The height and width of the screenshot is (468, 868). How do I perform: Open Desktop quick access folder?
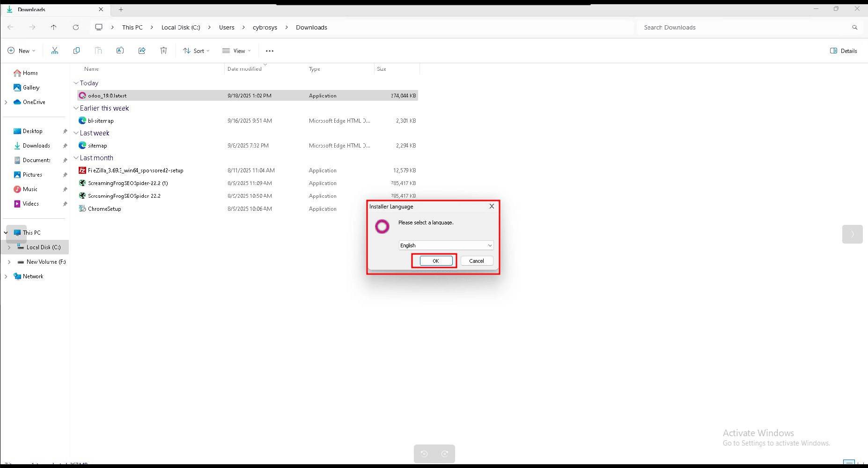coord(28,131)
